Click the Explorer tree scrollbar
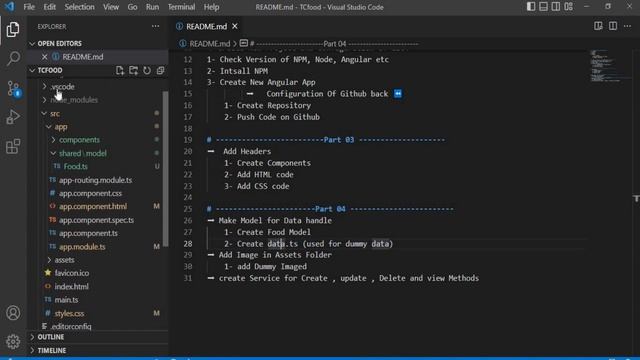The height and width of the screenshot is (360, 640). click(165, 169)
